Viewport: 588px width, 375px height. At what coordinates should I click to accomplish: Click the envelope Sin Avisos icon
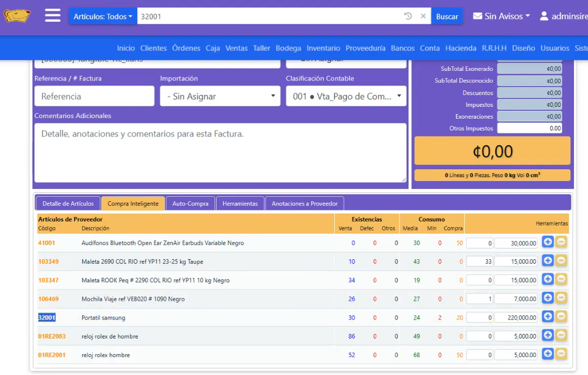coord(477,16)
